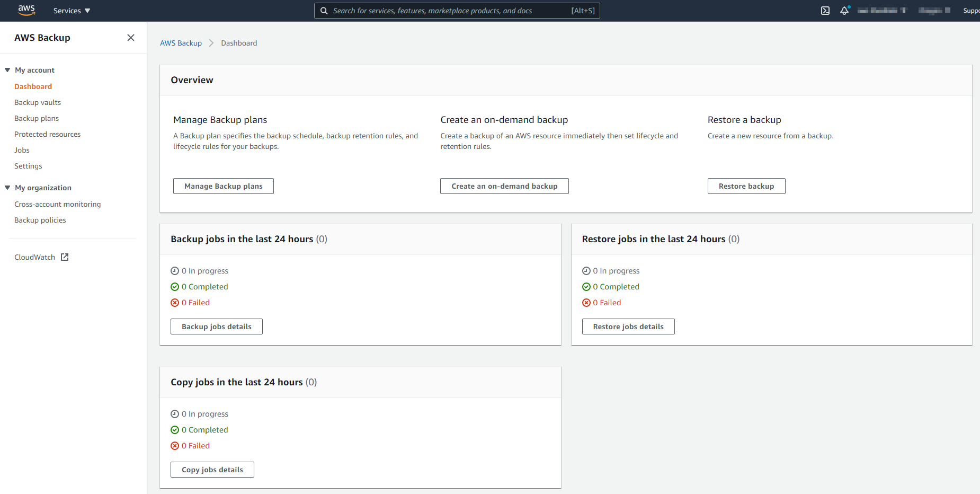Click Create an on-demand backup button

pyautogui.click(x=504, y=186)
